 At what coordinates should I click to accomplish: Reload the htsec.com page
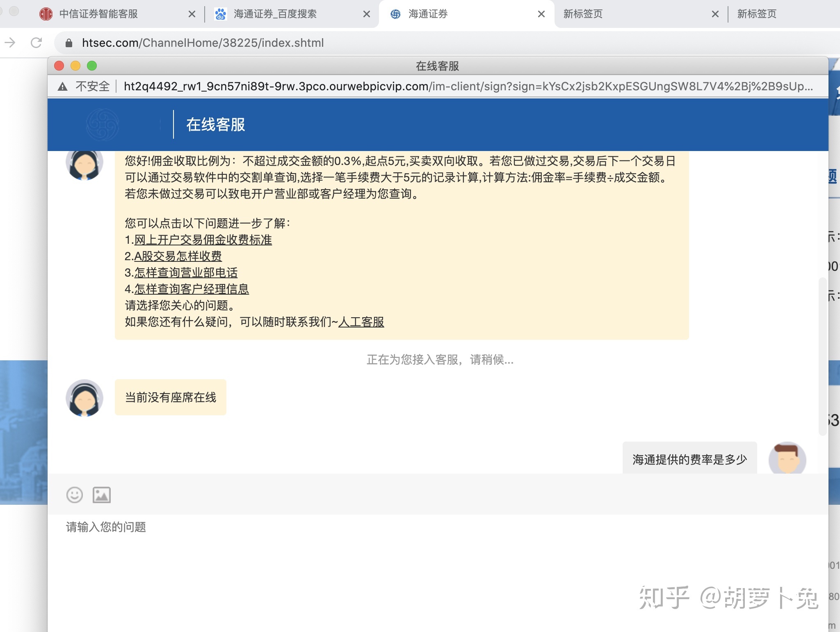pyautogui.click(x=37, y=42)
